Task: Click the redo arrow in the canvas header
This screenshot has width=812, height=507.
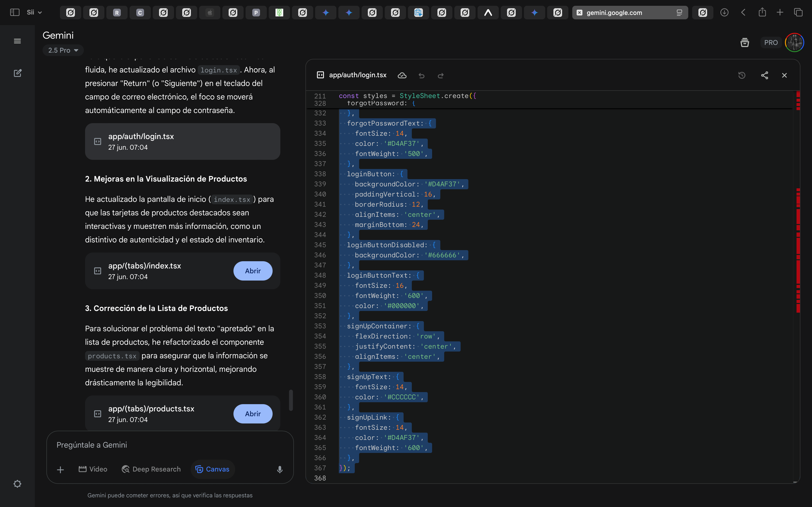Action: (x=441, y=75)
